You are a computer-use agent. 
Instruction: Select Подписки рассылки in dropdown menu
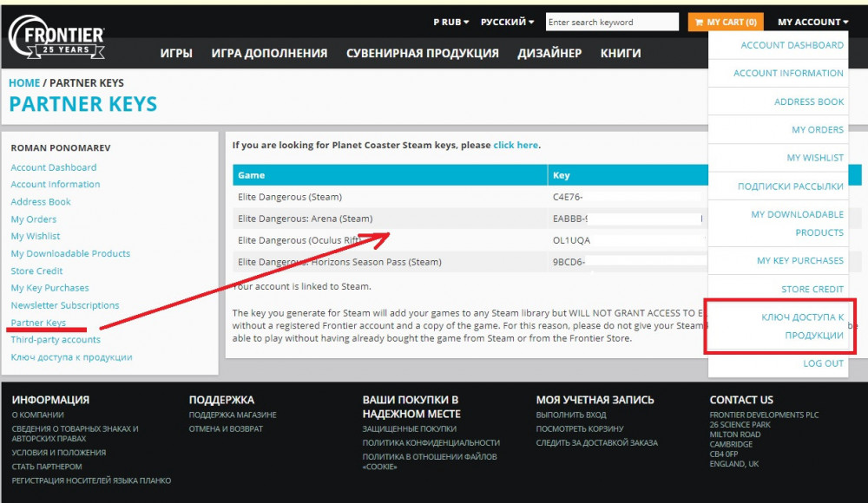[791, 186]
